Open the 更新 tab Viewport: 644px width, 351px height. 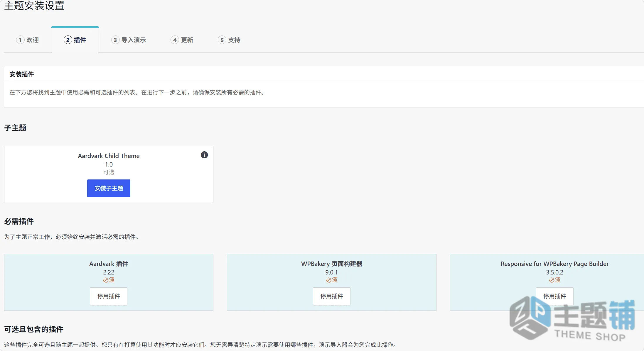182,40
